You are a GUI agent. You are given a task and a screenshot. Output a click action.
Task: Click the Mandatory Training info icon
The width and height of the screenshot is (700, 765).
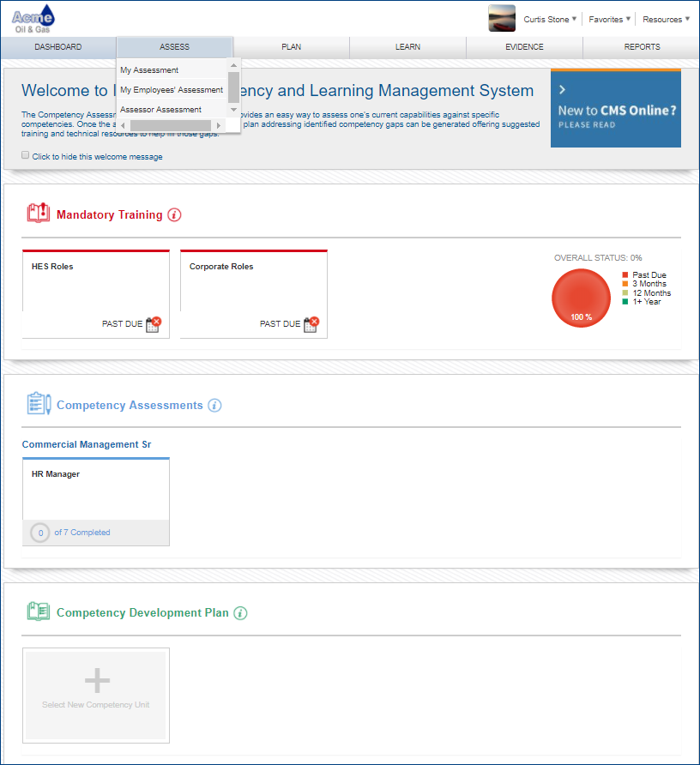coord(174,214)
